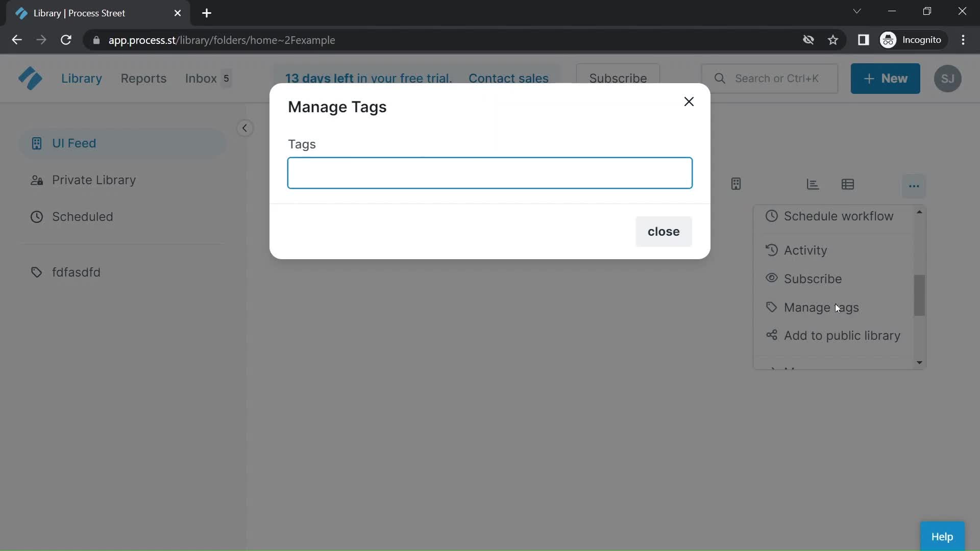
Task: Click the close button on dialog
Action: (664, 231)
